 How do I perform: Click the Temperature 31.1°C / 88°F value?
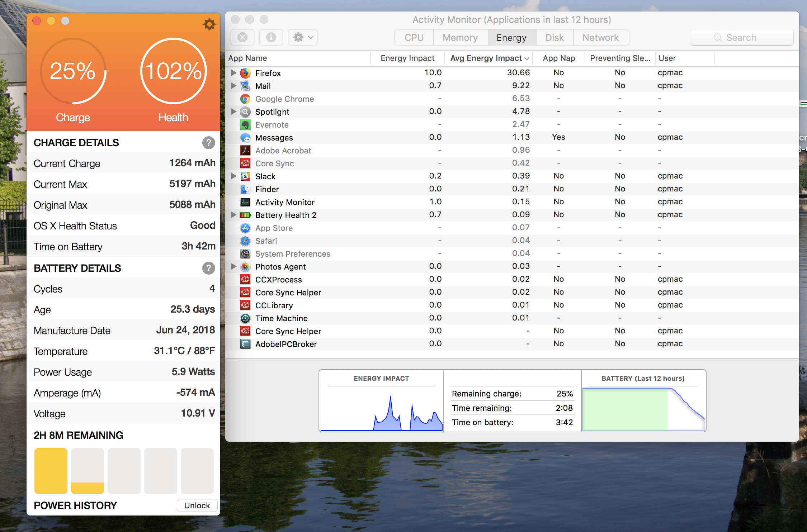[x=184, y=351]
